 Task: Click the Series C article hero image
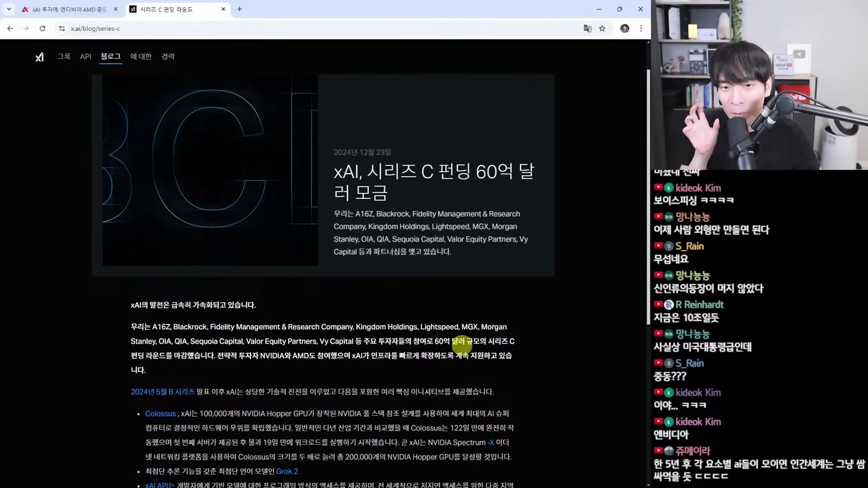pyautogui.click(x=210, y=170)
